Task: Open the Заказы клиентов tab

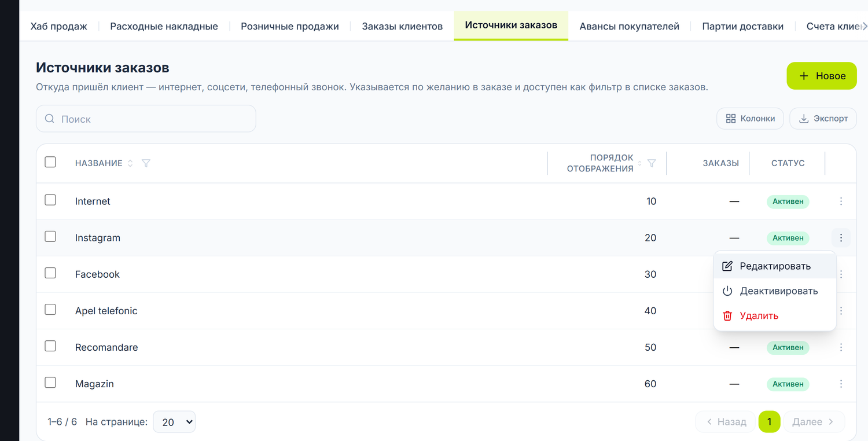Action: click(x=402, y=26)
